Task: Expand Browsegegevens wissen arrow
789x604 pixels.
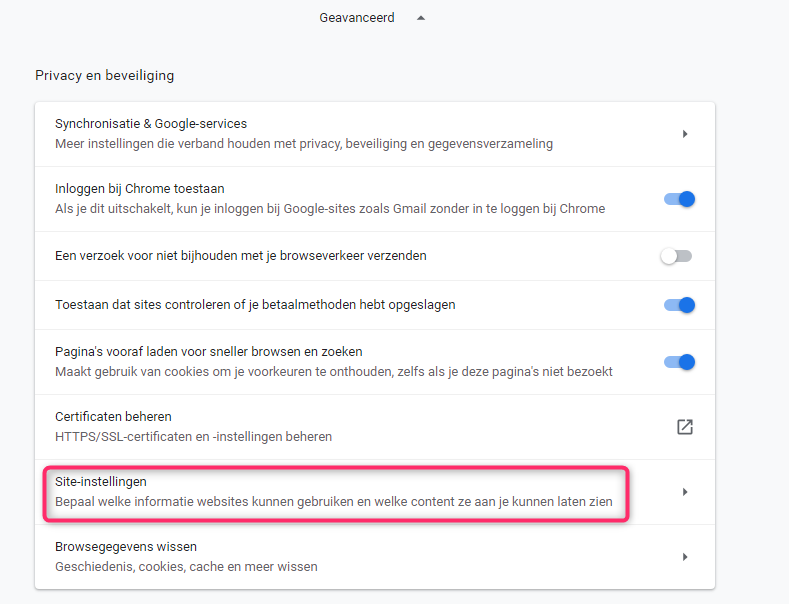Action: (685, 557)
